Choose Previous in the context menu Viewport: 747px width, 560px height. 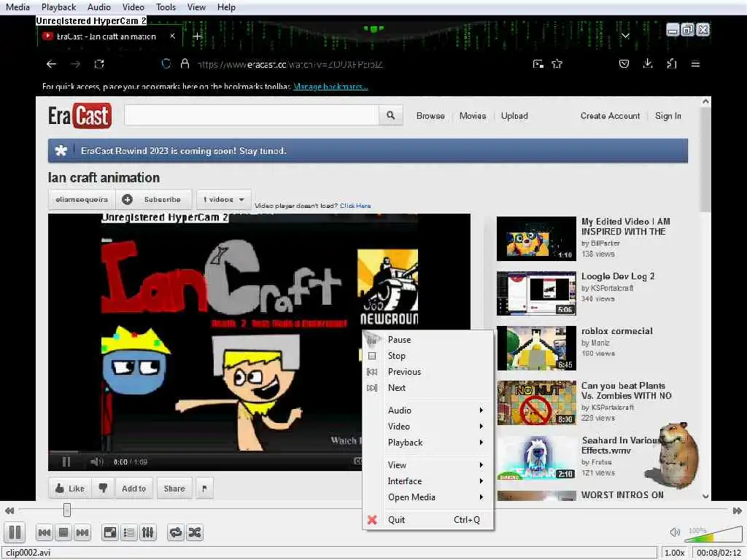[x=427, y=372]
